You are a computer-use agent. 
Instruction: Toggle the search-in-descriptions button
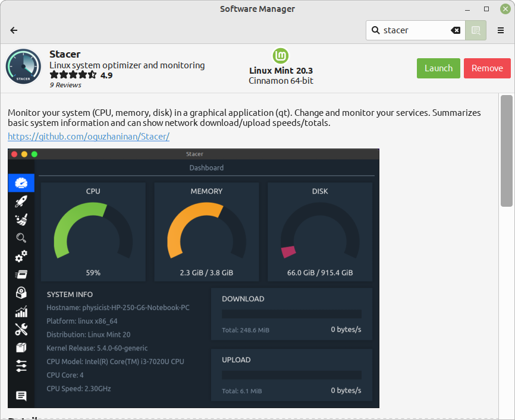(x=475, y=30)
